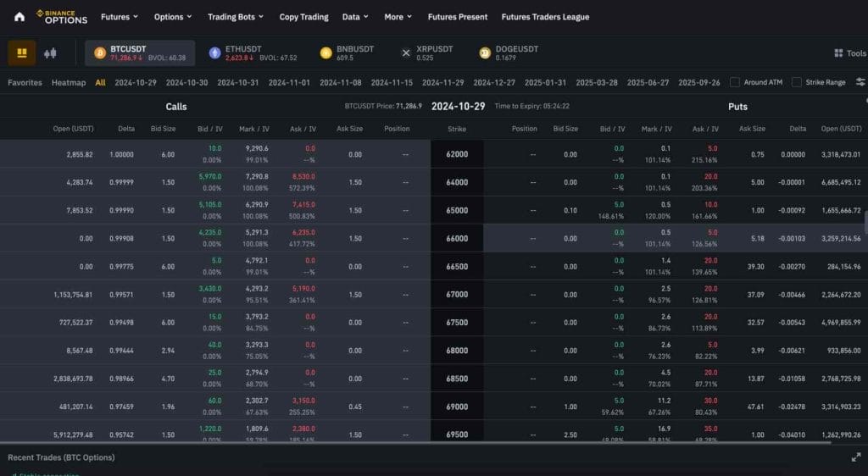Image resolution: width=868 pixels, height=476 pixels.
Task: Select the 2024-11-29 expiry date tab
Action: click(442, 82)
